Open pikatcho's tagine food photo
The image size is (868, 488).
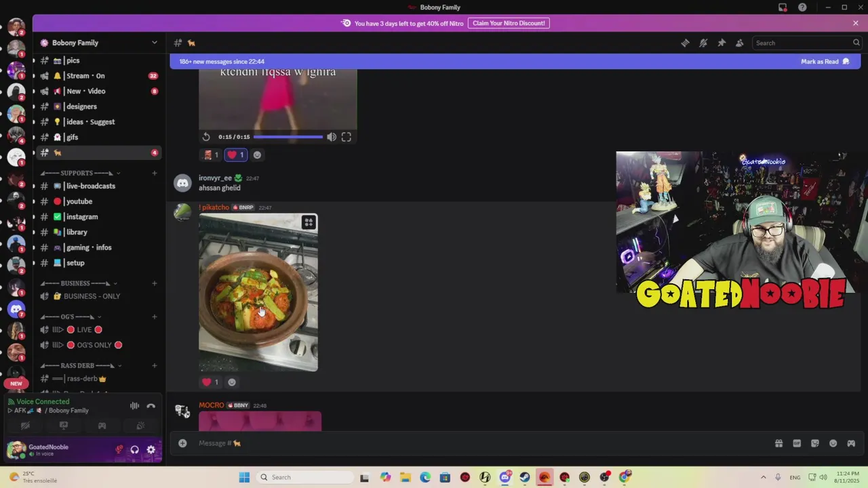(x=258, y=292)
